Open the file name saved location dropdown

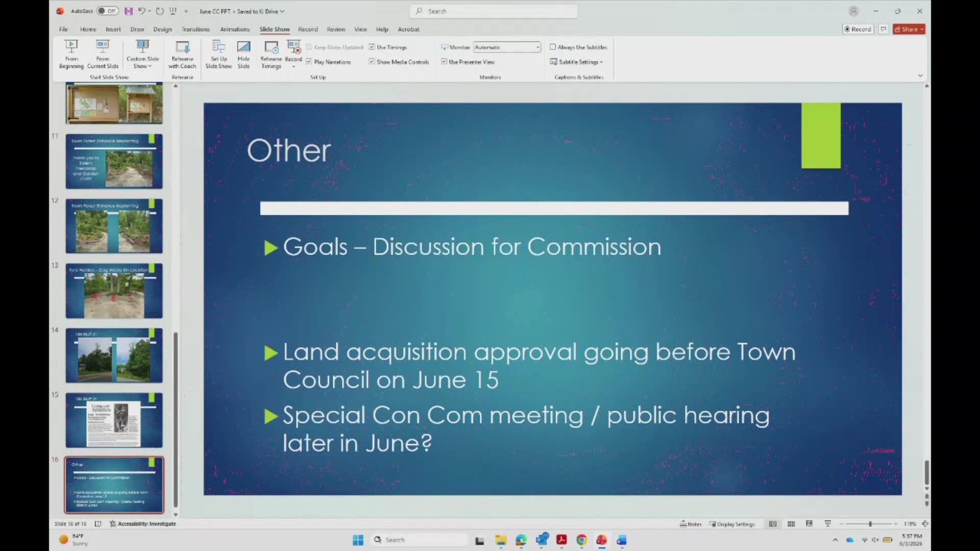(282, 11)
